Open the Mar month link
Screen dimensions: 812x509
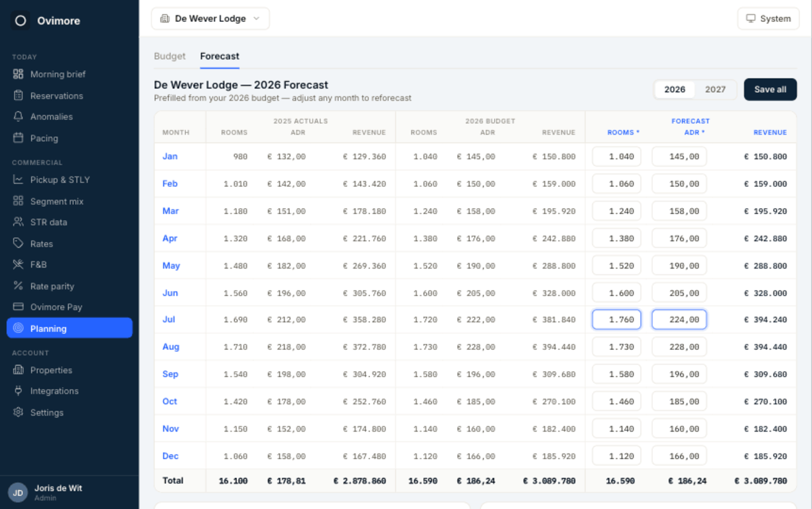pos(170,211)
